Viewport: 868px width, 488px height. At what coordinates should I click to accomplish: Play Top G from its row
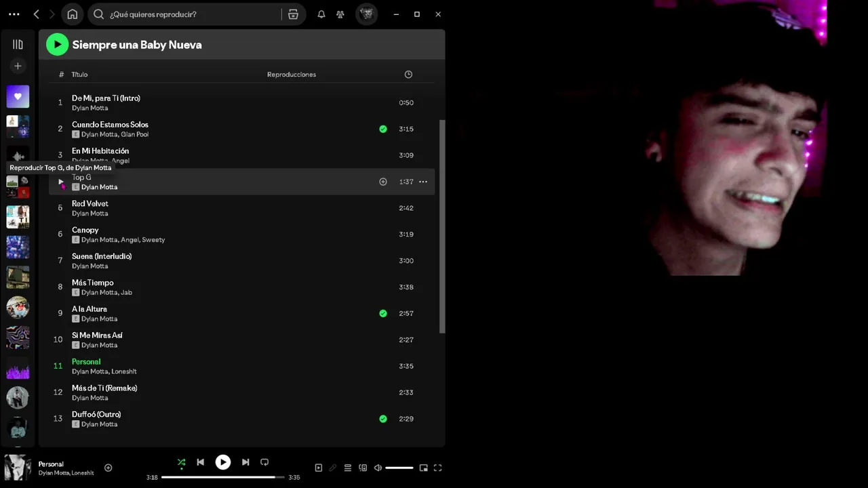click(60, 182)
